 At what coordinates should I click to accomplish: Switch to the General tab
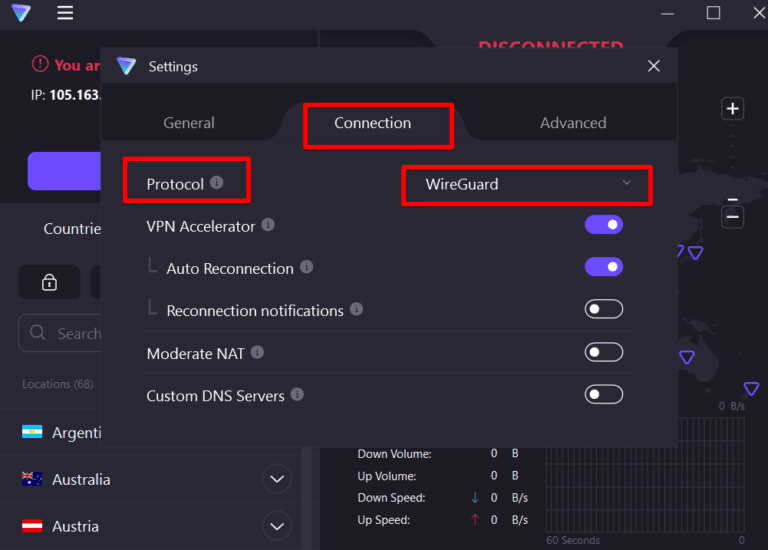(189, 123)
